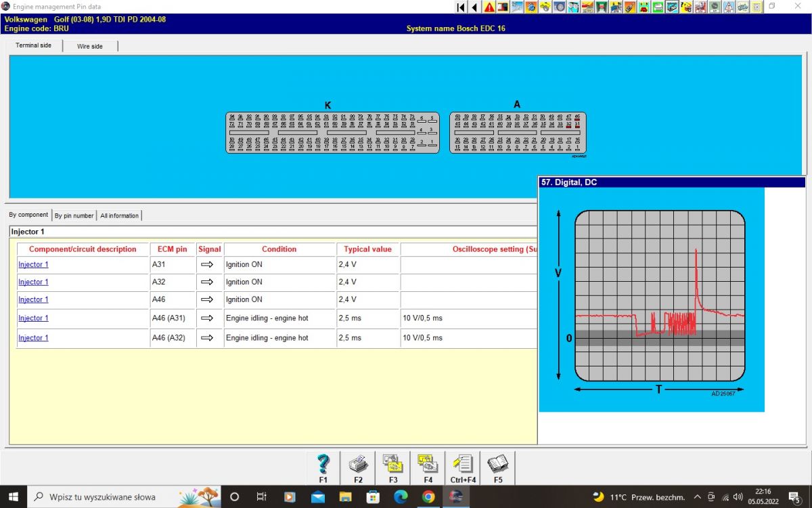The image size is (812, 508).
Task: Show the All information tab
Action: 119,215
